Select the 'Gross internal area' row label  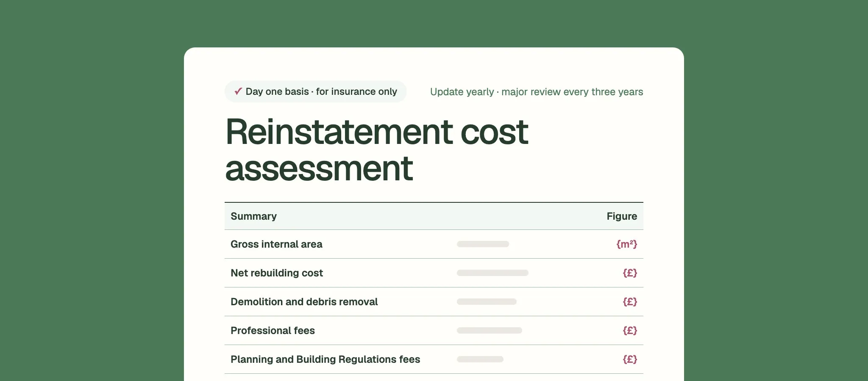(276, 244)
